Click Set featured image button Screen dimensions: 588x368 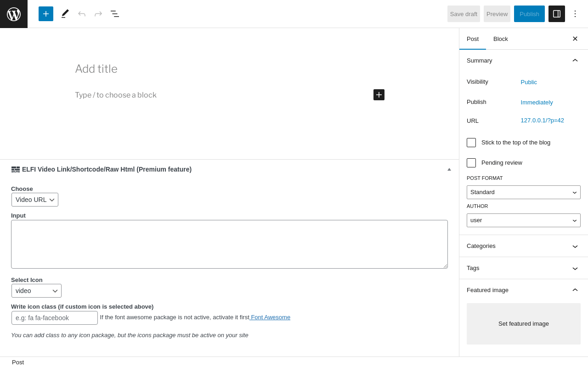click(x=524, y=324)
